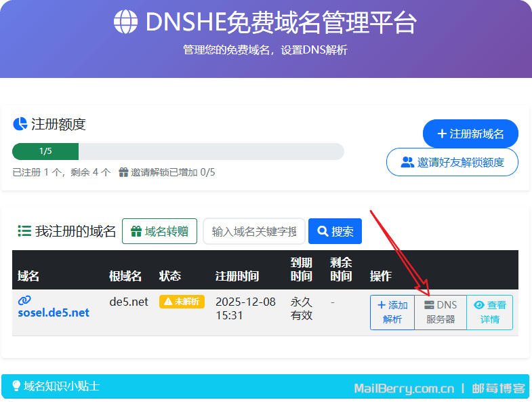Click the 注册时间 column header
532x402 pixels.
237,276
